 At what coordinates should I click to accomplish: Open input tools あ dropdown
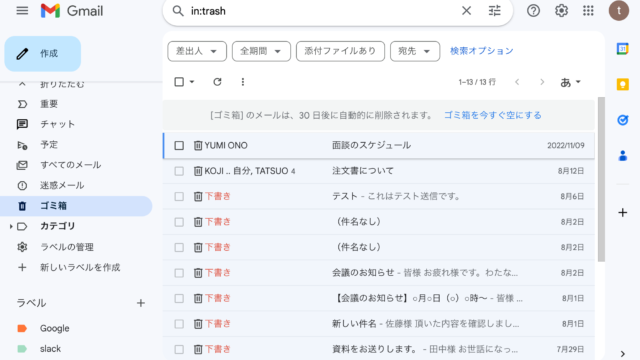click(x=570, y=82)
